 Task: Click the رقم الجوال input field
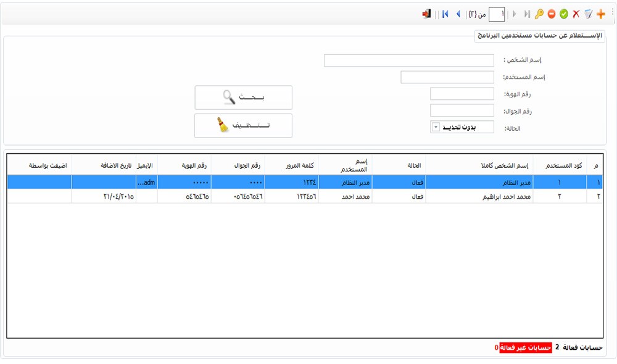click(462, 110)
